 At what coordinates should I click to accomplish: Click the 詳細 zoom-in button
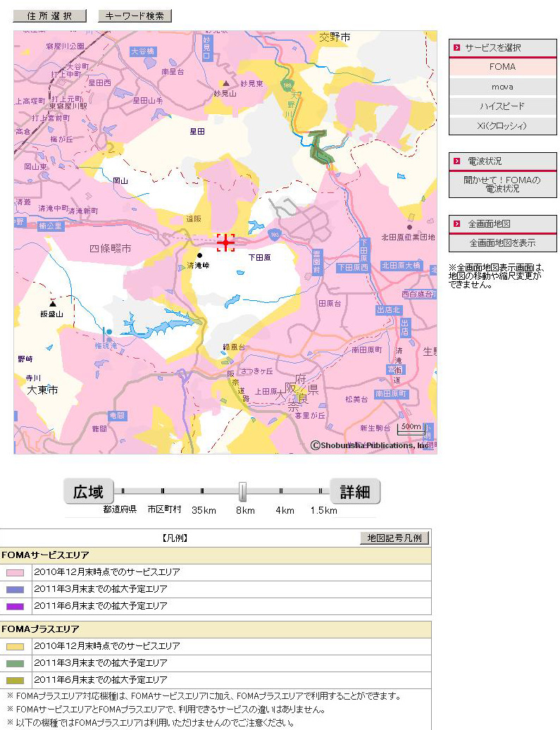point(355,492)
